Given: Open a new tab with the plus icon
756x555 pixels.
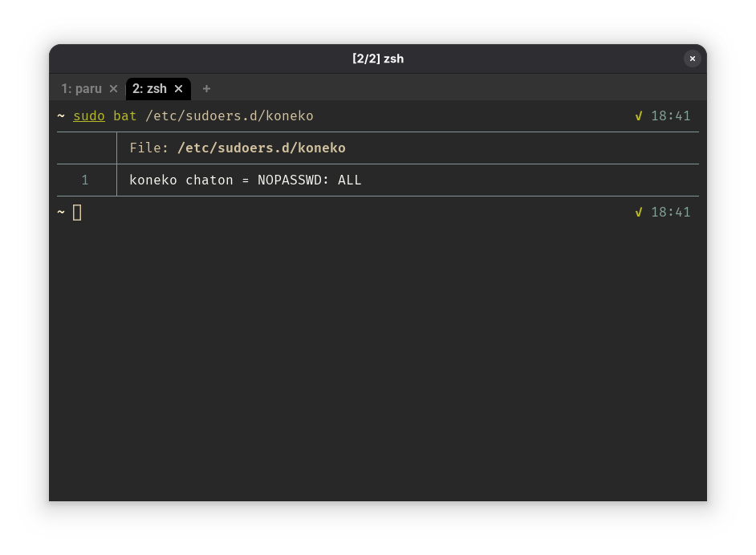Looking at the screenshot, I should click(x=206, y=89).
